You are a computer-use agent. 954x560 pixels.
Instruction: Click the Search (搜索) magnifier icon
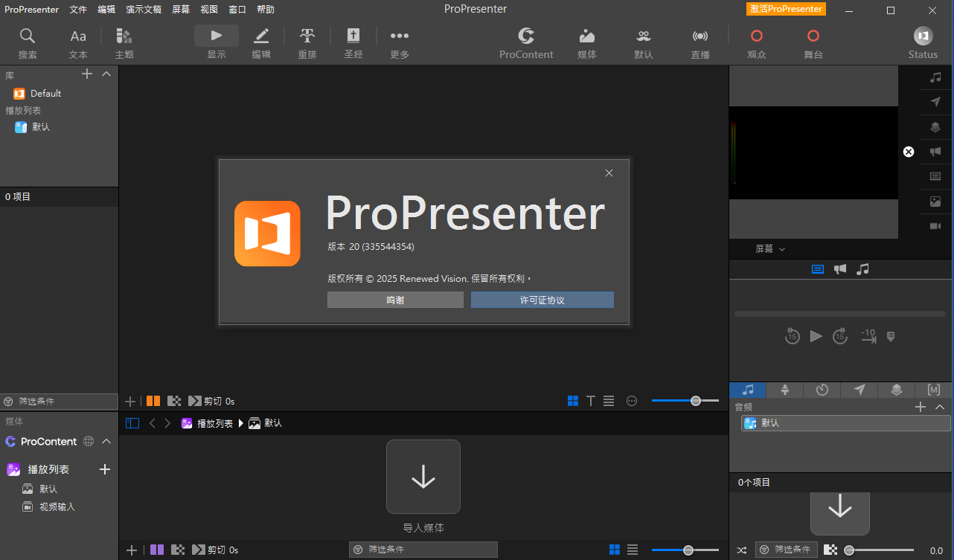click(x=28, y=36)
